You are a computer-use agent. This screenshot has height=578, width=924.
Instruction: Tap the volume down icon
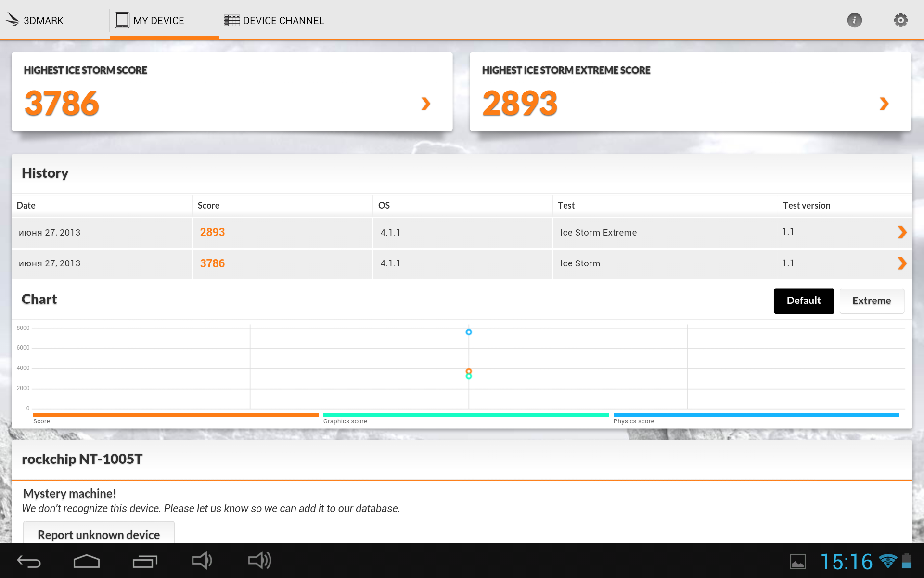coord(202,561)
